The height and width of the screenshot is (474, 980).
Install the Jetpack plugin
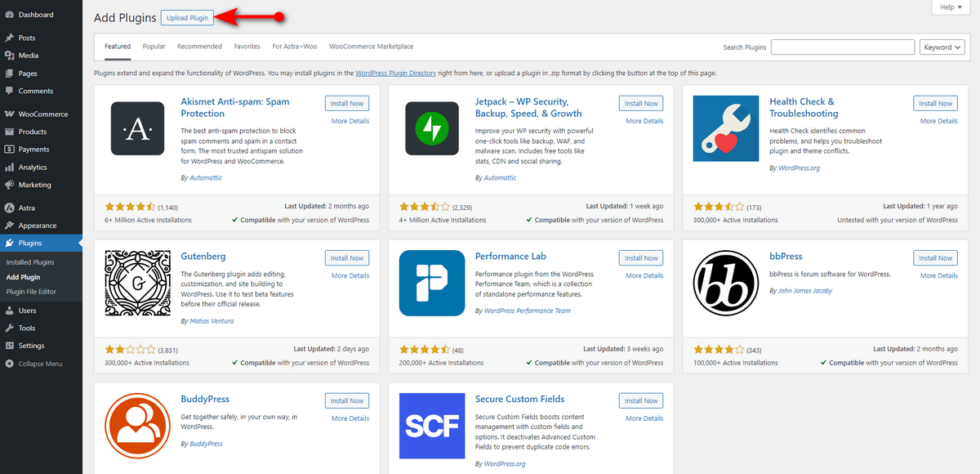[x=641, y=104]
